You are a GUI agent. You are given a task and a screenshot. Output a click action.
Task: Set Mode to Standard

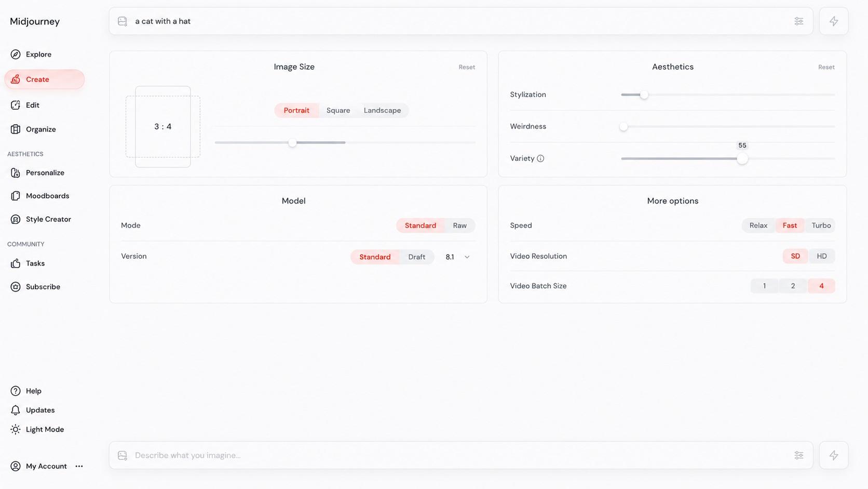[420, 226]
